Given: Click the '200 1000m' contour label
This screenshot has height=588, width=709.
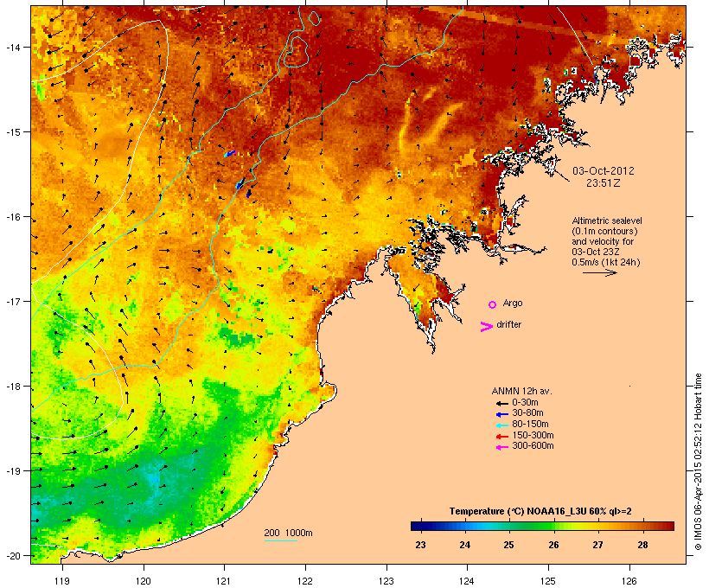Looking at the screenshot, I should pyautogui.click(x=288, y=533).
